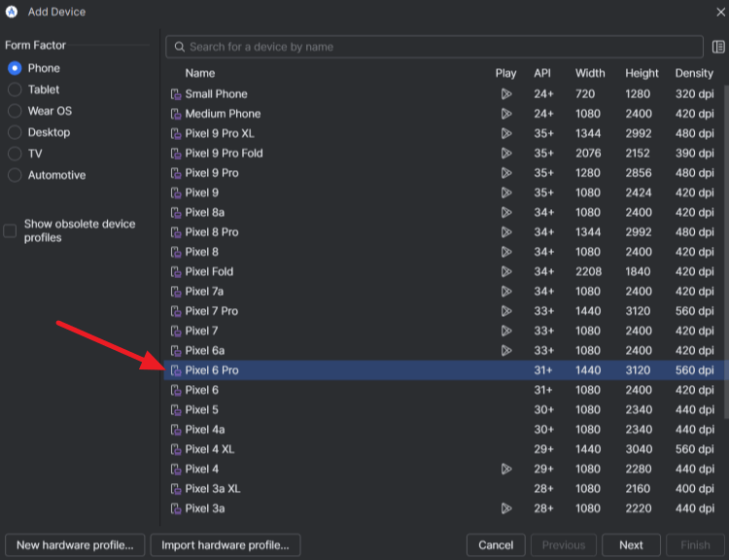This screenshot has width=729, height=560.
Task: Click the device icon beside Pixel 8a
Action: point(176,213)
